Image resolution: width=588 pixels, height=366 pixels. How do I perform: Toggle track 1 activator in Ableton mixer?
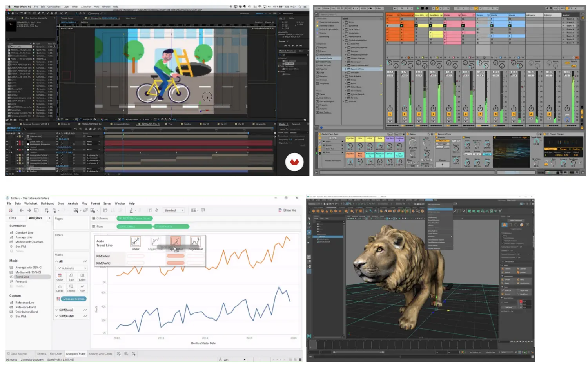390,114
